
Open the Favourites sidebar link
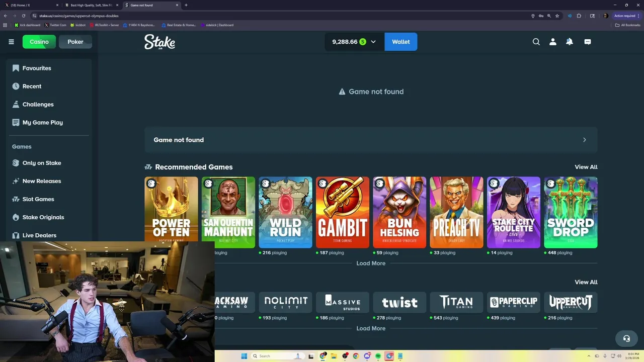coord(37,68)
